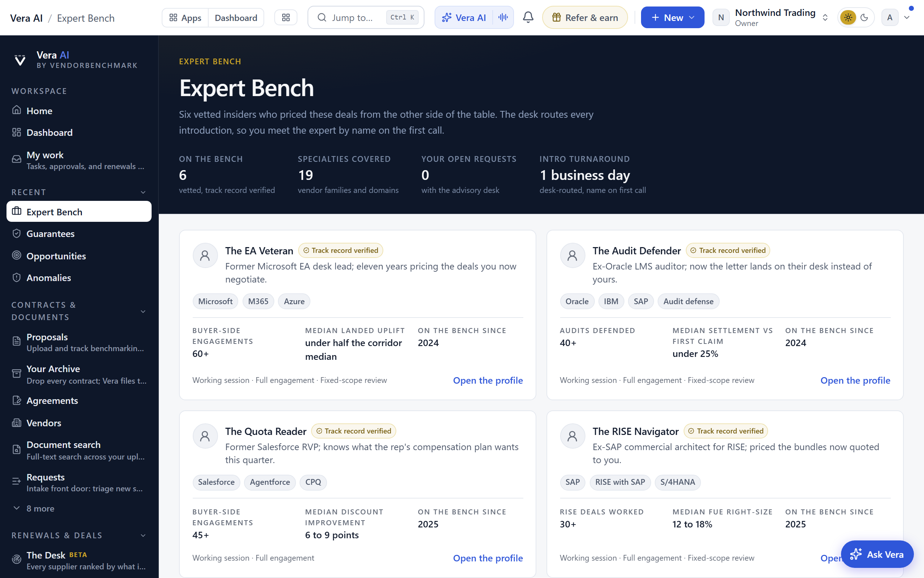The image size is (924, 578).
Task: Click the Azure specialty tag
Action: (294, 301)
